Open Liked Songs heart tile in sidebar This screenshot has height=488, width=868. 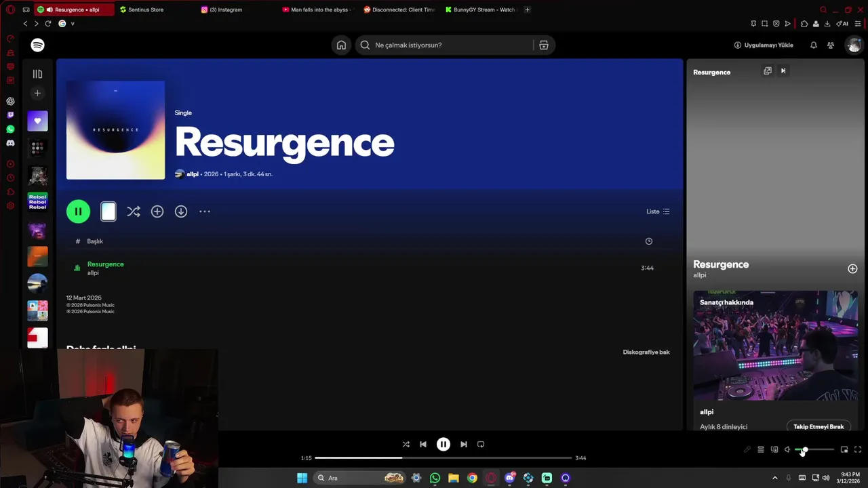(x=37, y=121)
